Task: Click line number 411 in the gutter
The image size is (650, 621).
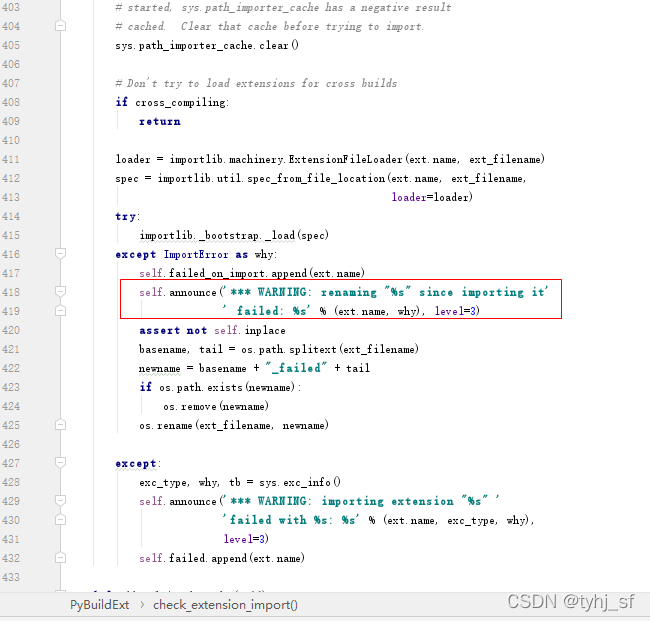Action: coord(11,159)
